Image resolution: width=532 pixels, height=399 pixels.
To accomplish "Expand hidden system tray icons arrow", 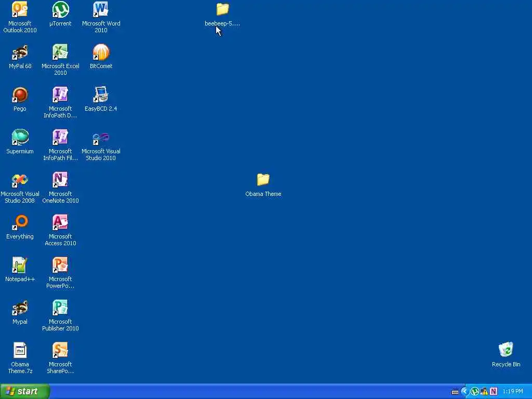I will point(464,392).
